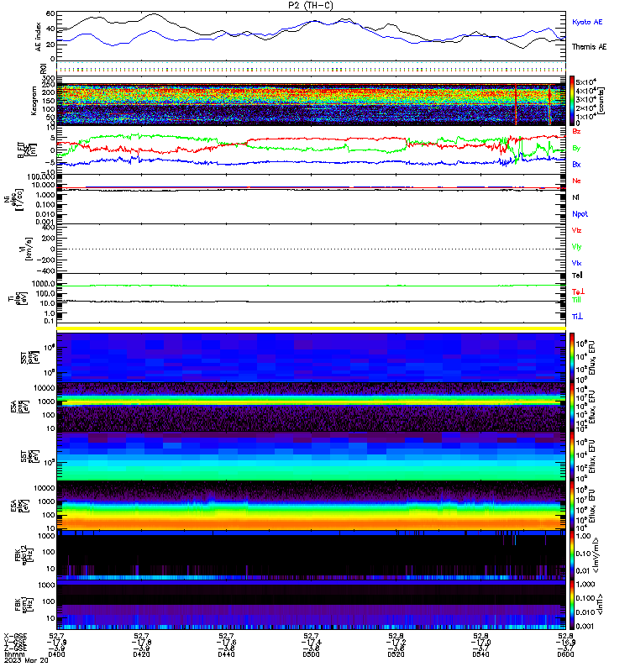Image resolution: width=630 pixels, height=672 pixels.
Task: Click the keogram counts color bar
Action: [x=572, y=100]
